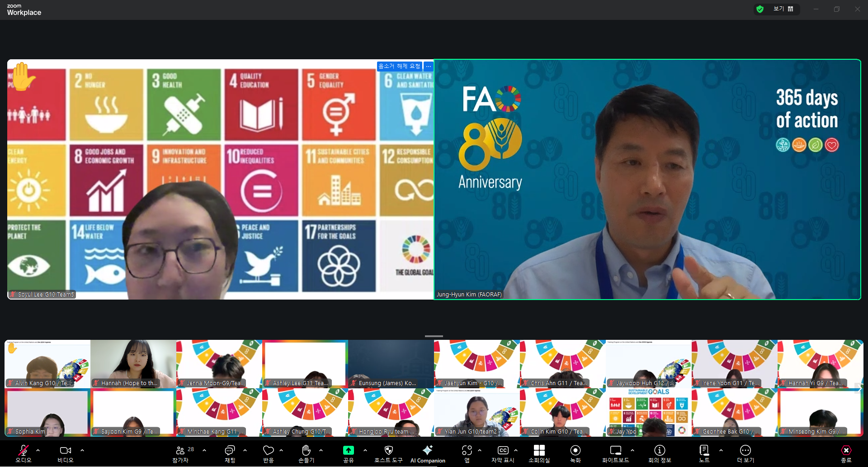Screen dimensions: 868x467
Task: Open the 보기 view layout menu
Action: coord(783,9)
